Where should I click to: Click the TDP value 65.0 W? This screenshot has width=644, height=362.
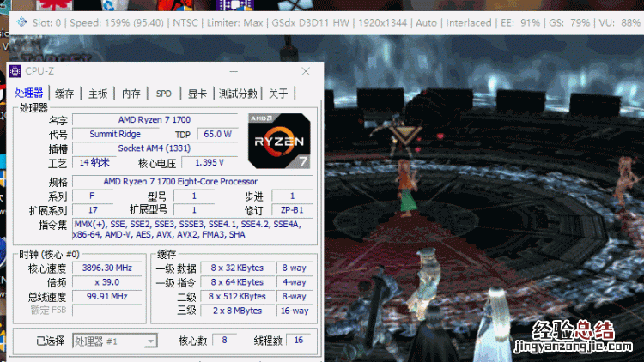pos(218,134)
